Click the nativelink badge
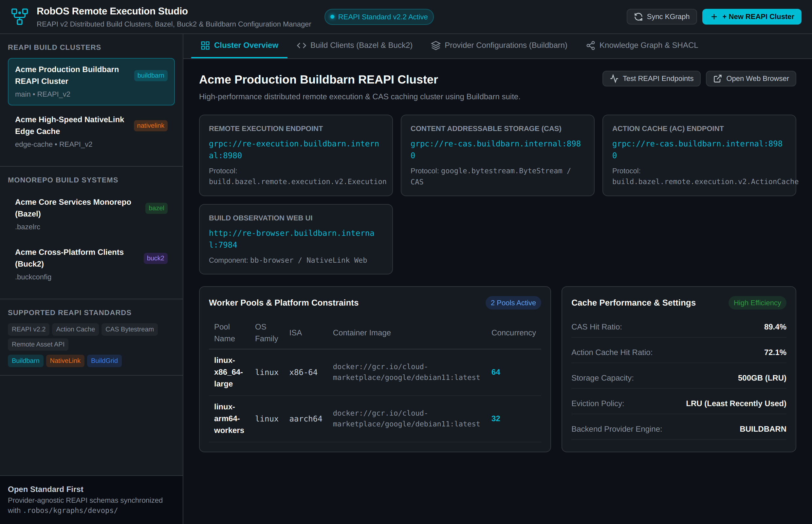The image size is (812, 524). pyautogui.click(x=151, y=125)
